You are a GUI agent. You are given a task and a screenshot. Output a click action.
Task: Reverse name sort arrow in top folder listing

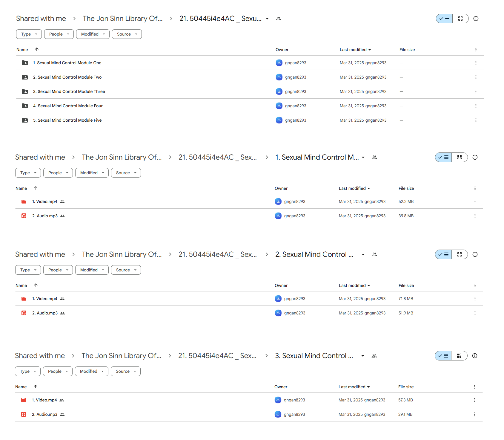(37, 50)
